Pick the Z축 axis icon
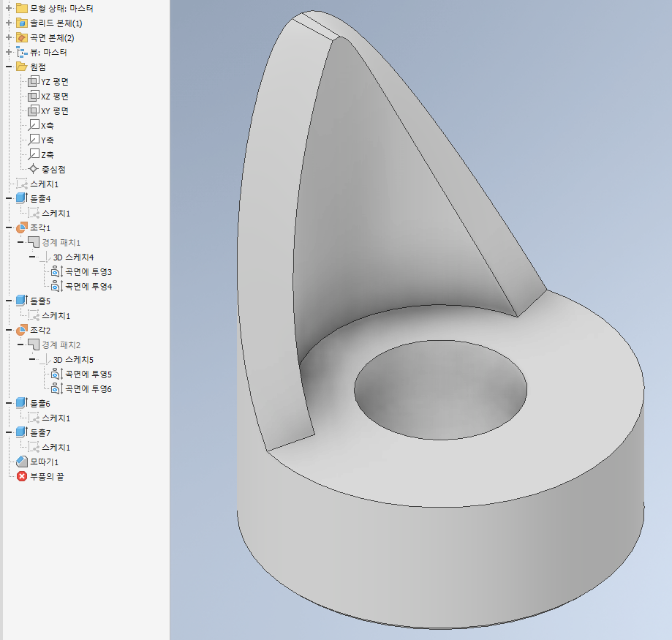Viewport: 672px width, 640px height. point(34,154)
